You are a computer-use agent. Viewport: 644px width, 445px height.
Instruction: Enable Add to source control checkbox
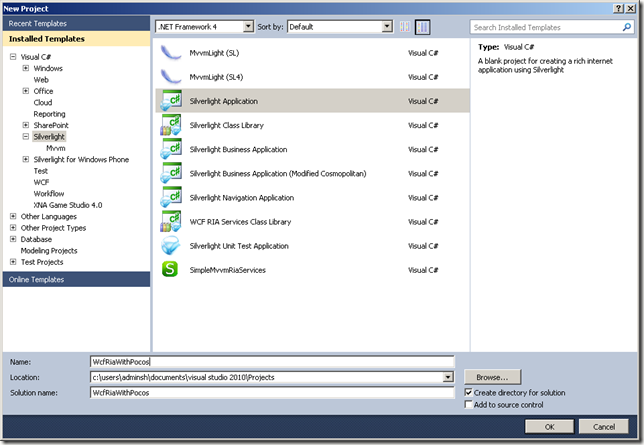tap(468, 405)
